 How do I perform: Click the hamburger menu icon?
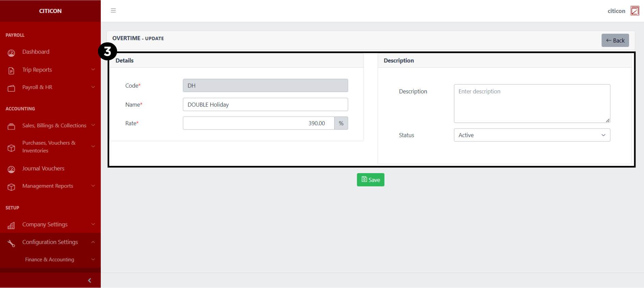pos(113,11)
